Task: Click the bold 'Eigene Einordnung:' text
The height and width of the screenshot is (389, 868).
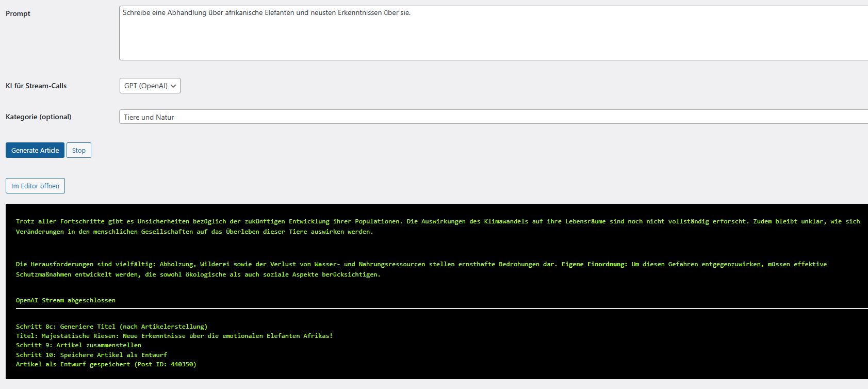Action: click(594, 264)
